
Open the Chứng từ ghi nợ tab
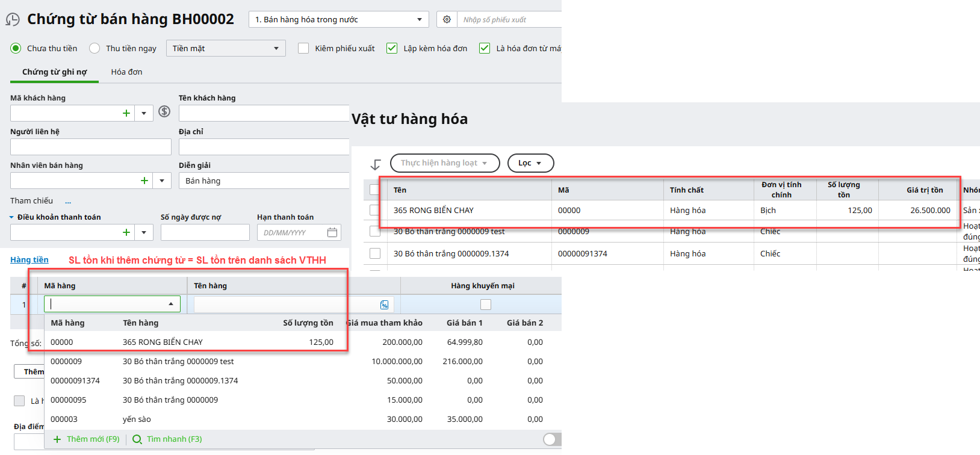[54, 72]
